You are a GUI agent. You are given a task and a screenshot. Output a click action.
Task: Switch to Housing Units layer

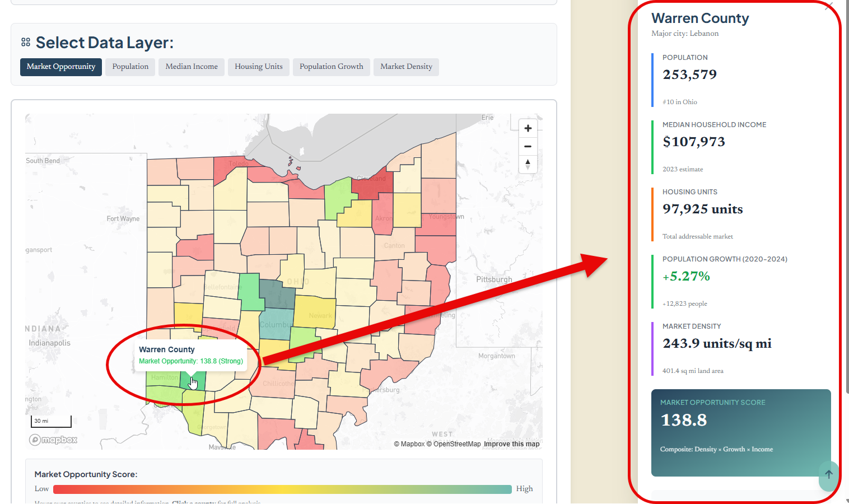point(259,67)
